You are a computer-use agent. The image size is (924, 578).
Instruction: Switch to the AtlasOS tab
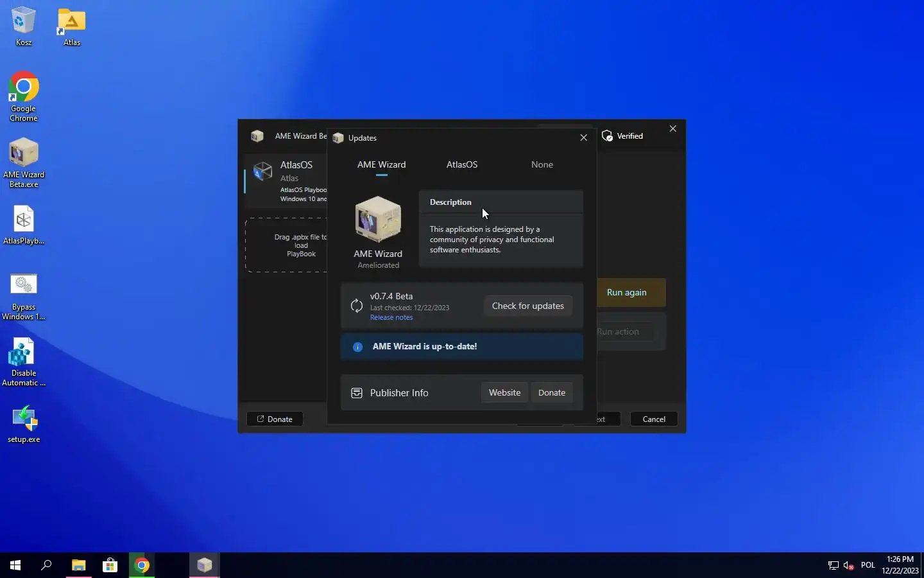pos(462,165)
